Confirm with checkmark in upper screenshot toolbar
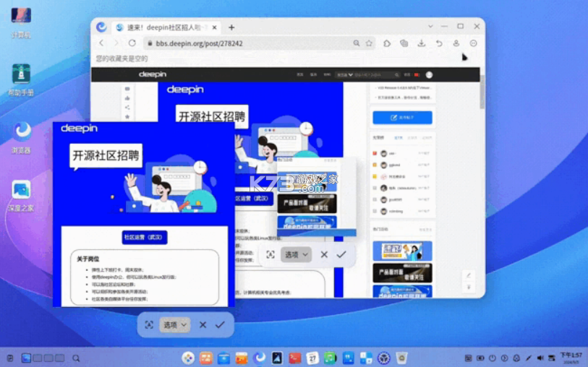 (341, 254)
